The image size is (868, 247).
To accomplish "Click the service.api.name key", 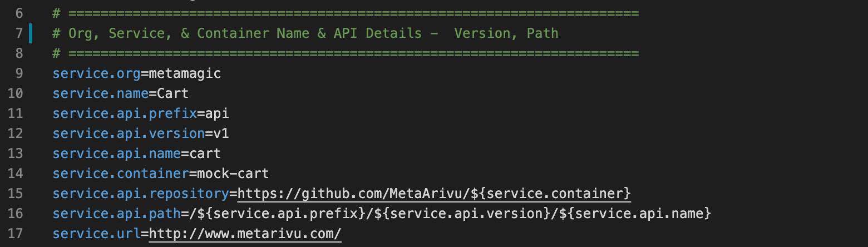I will coord(117,154).
